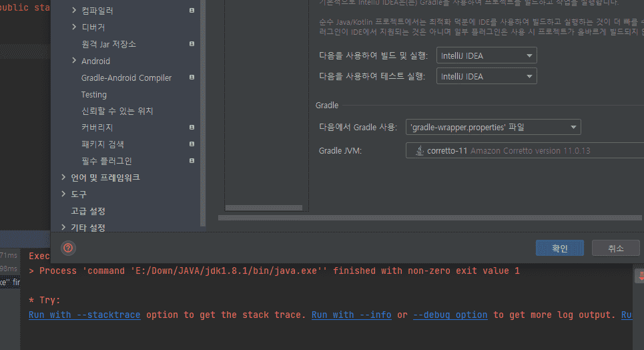
Task: Click the 확인 button
Action: (559, 248)
